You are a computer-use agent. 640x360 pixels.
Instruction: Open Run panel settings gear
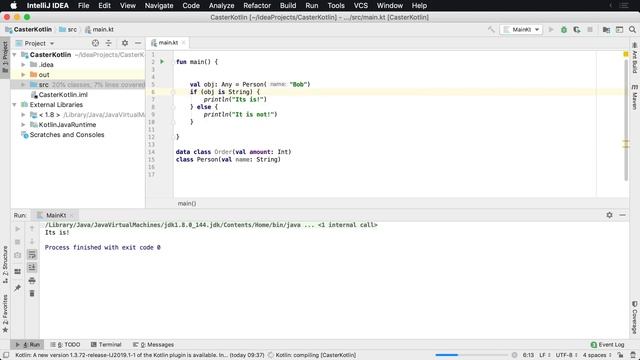pyautogui.click(x=609, y=215)
